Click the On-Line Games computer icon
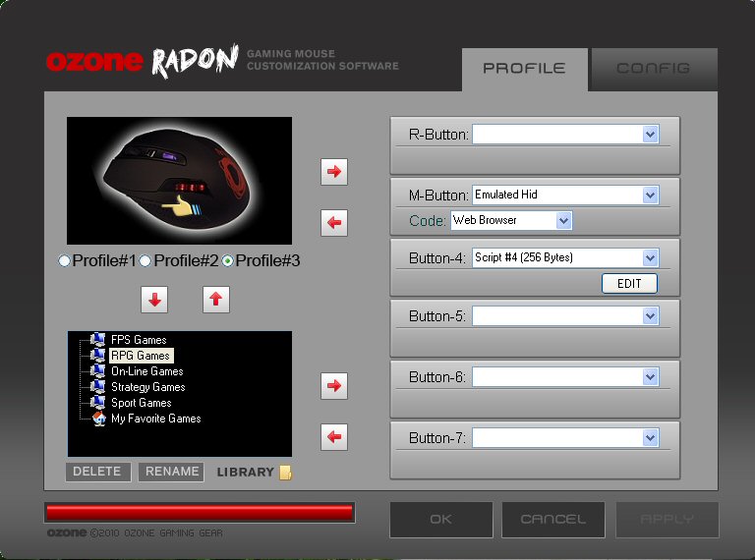This screenshot has height=560, width=755. click(x=97, y=371)
